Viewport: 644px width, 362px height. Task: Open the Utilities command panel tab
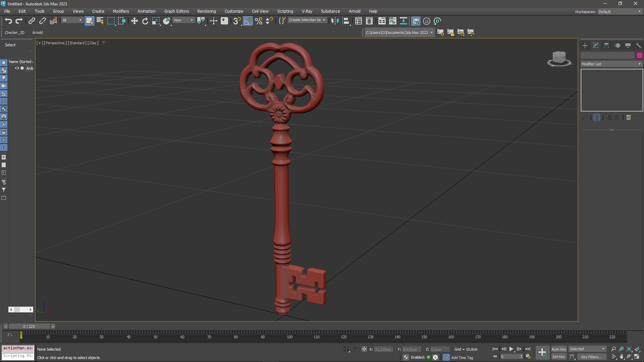coord(639,46)
